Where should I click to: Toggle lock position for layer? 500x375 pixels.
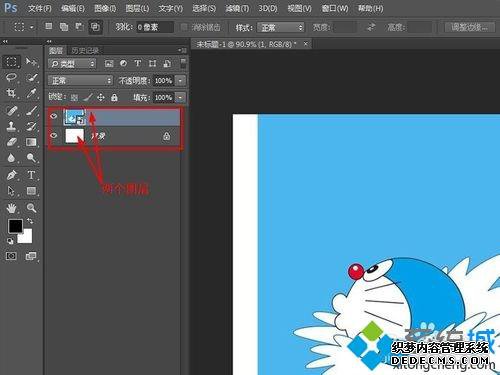tap(101, 97)
